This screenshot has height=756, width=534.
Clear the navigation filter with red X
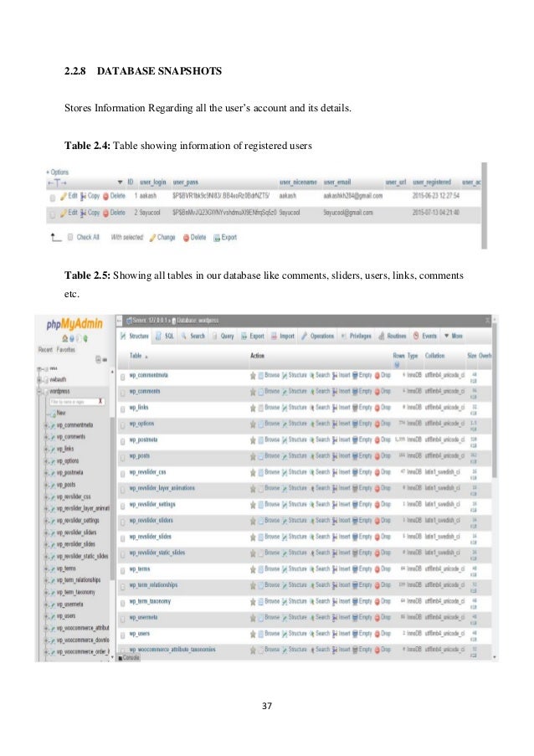click(100, 402)
